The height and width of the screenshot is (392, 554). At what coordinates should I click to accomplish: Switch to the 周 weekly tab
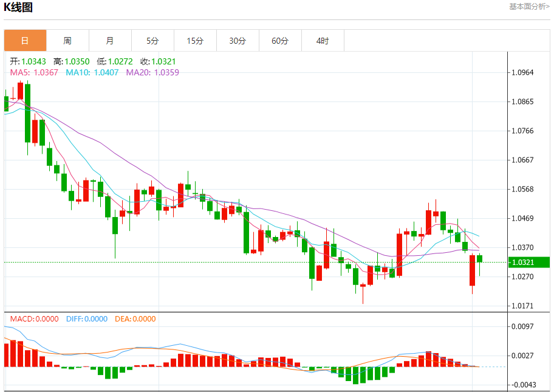(67, 41)
